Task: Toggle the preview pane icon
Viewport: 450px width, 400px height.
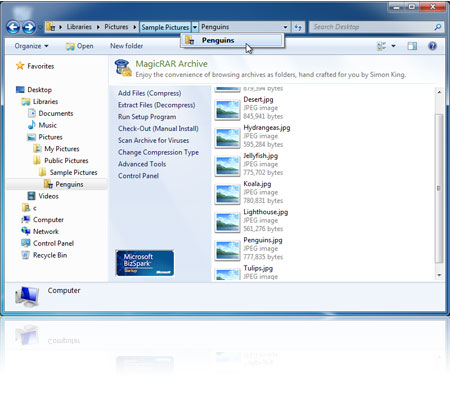Action: 412,46
